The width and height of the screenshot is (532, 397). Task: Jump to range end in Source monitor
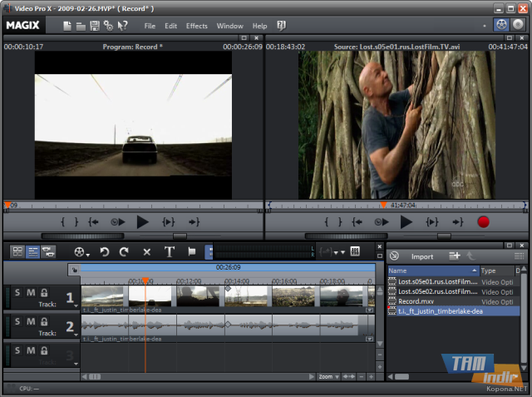point(458,222)
